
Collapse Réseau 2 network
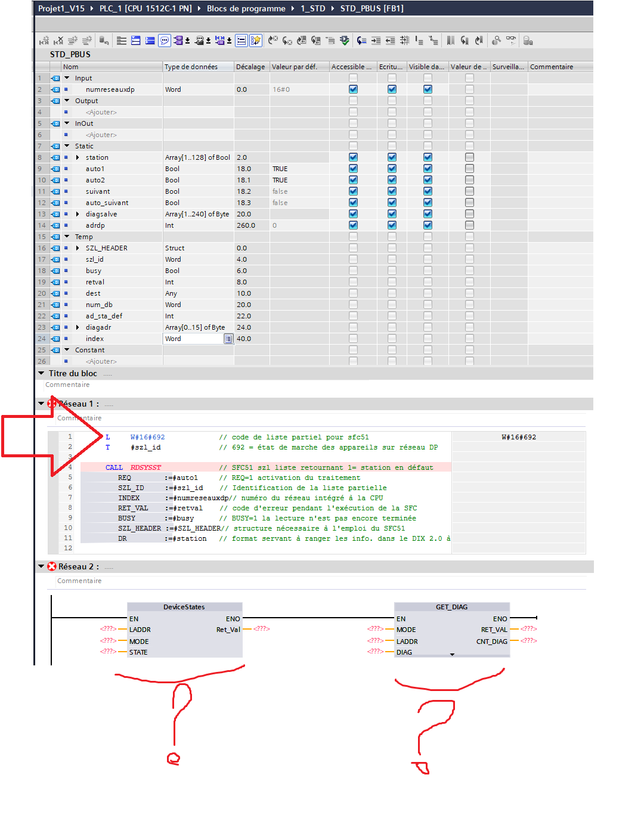tap(41, 566)
